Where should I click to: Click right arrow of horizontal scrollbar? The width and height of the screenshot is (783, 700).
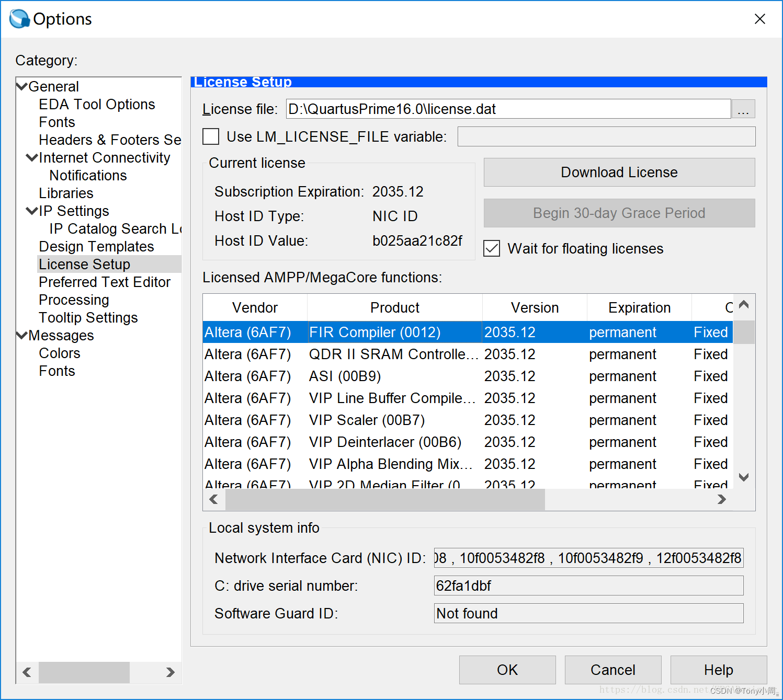tap(722, 499)
